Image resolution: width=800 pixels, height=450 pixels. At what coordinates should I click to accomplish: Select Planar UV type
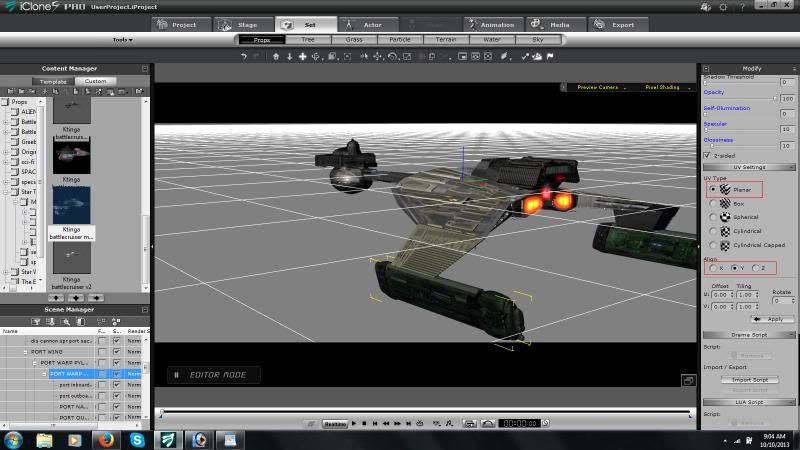pyautogui.click(x=713, y=189)
